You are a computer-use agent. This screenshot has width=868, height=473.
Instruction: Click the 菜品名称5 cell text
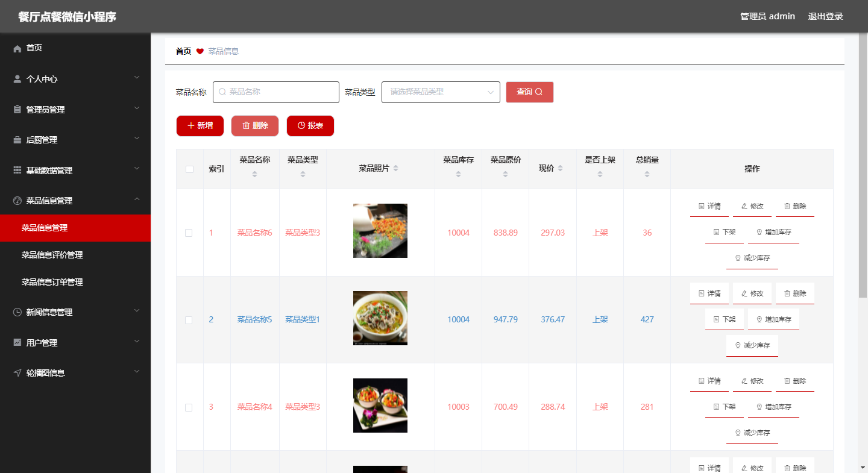[254, 319]
